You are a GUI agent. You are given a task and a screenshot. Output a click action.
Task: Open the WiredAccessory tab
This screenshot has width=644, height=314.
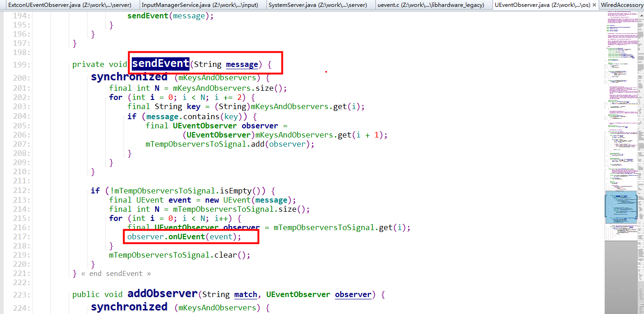622,5
